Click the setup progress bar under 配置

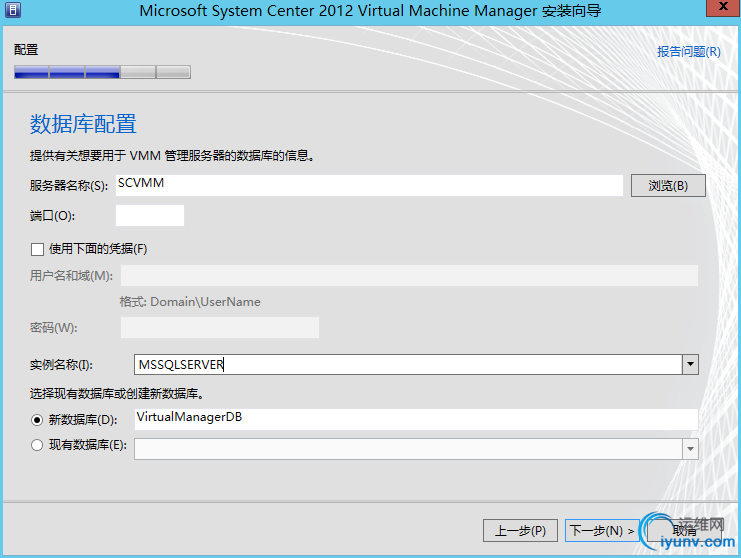click(103, 72)
